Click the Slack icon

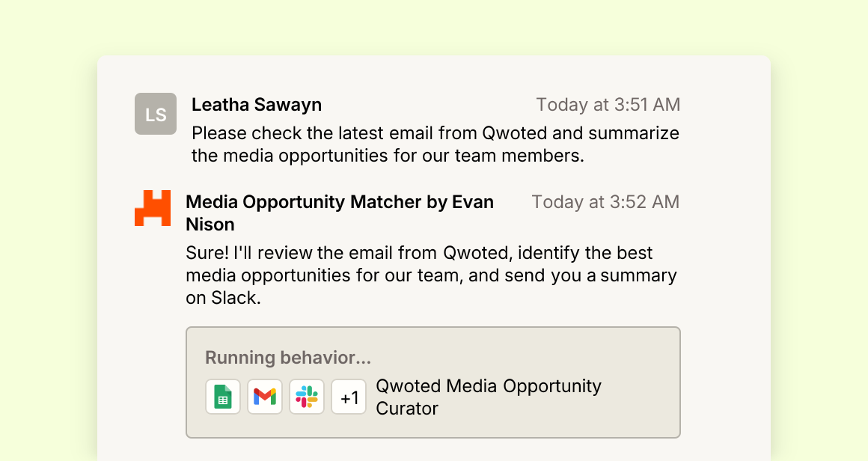tap(307, 397)
